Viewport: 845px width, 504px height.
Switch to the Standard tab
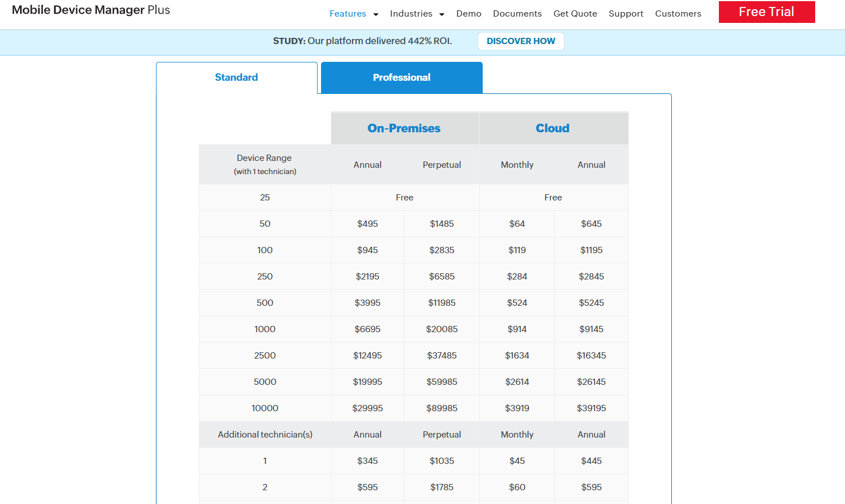(x=236, y=77)
